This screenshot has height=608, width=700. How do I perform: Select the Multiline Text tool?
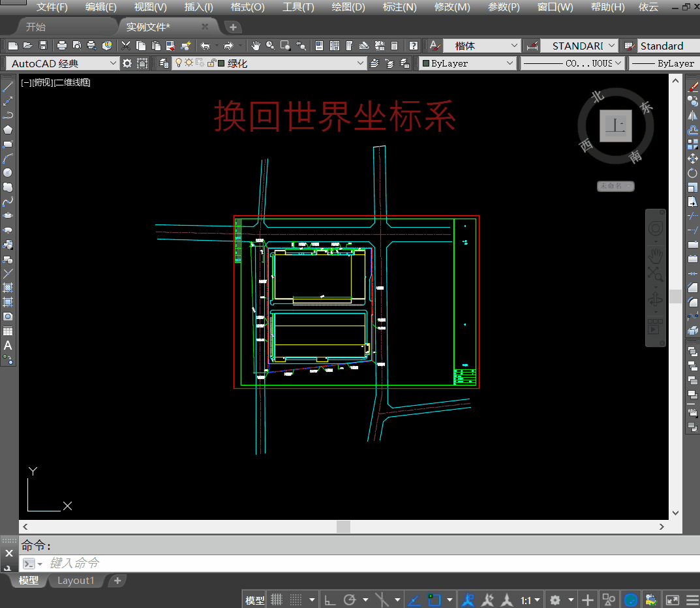[x=8, y=346]
